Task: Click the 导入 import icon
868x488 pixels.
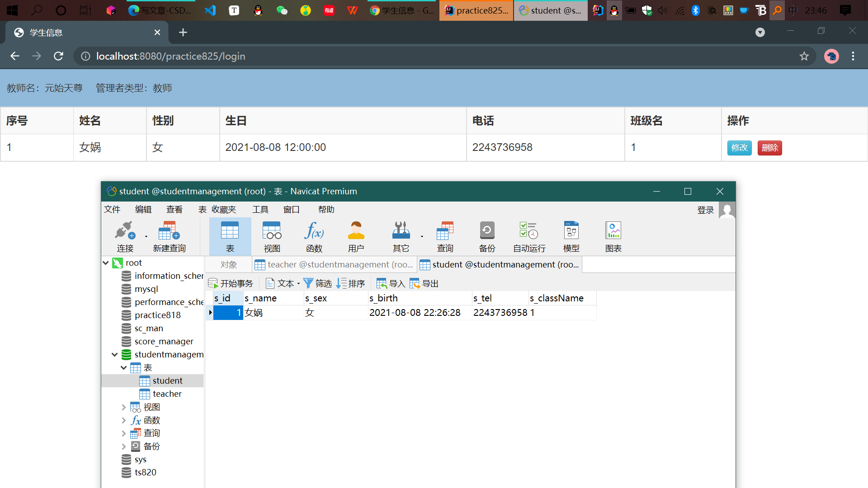Action: 391,283
